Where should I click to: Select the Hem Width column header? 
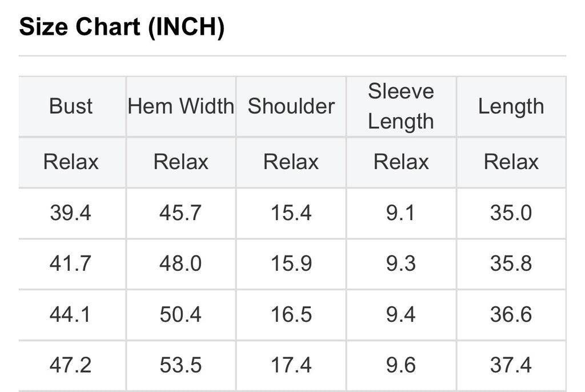[x=181, y=106]
